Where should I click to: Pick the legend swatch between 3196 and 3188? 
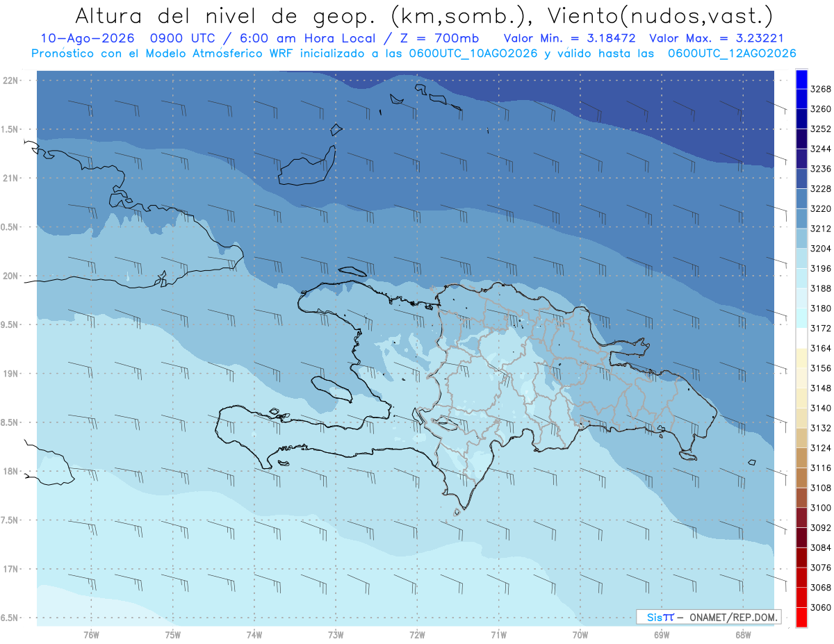click(801, 279)
